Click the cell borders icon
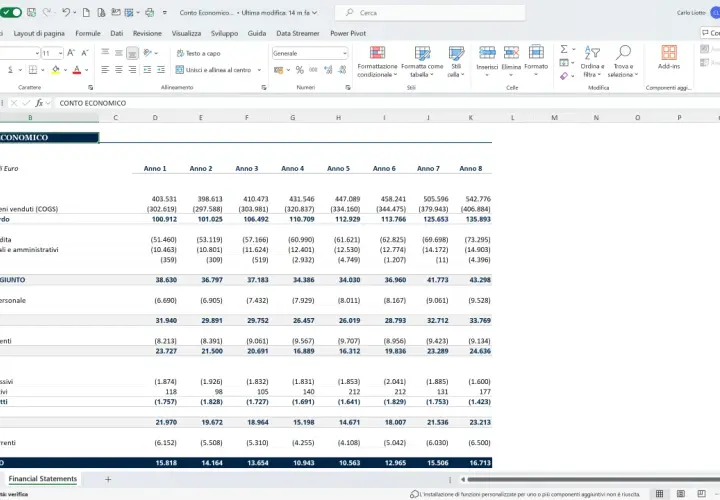720x500 pixels. coord(33,70)
